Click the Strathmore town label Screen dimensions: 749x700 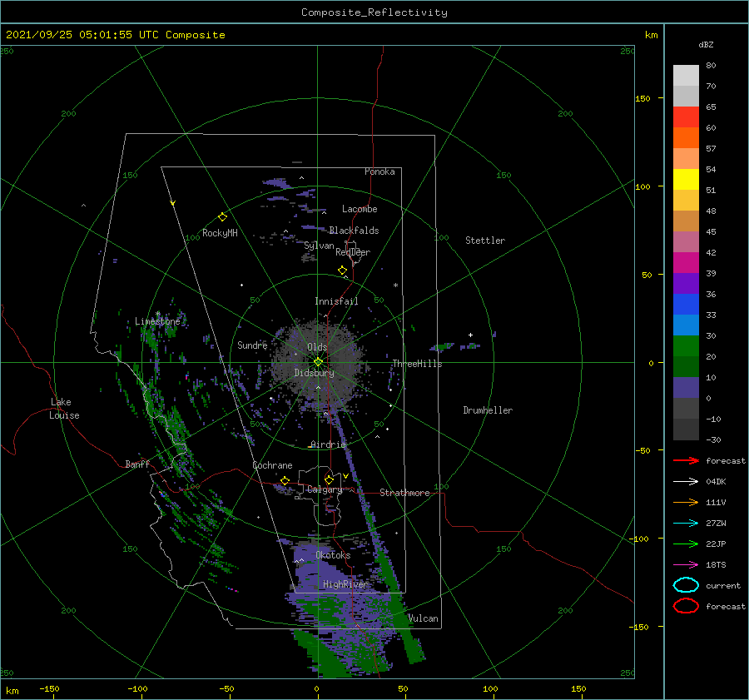point(404,493)
